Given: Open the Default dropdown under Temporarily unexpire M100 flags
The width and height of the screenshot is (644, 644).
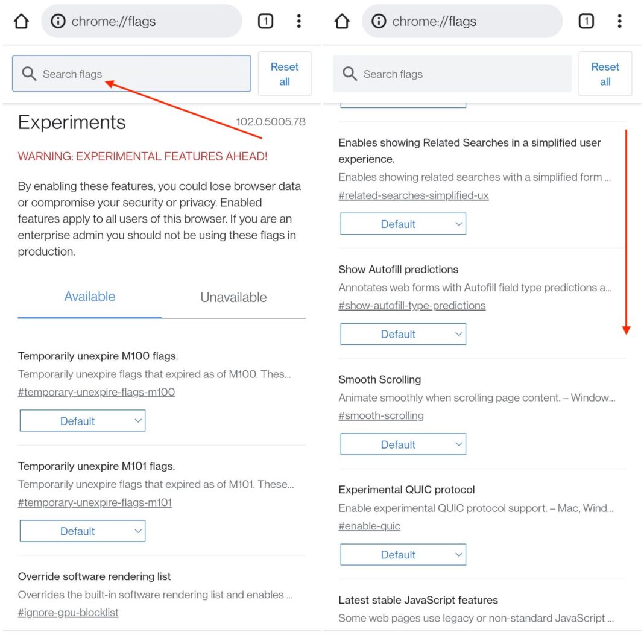Looking at the screenshot, I should click(82, 420).
